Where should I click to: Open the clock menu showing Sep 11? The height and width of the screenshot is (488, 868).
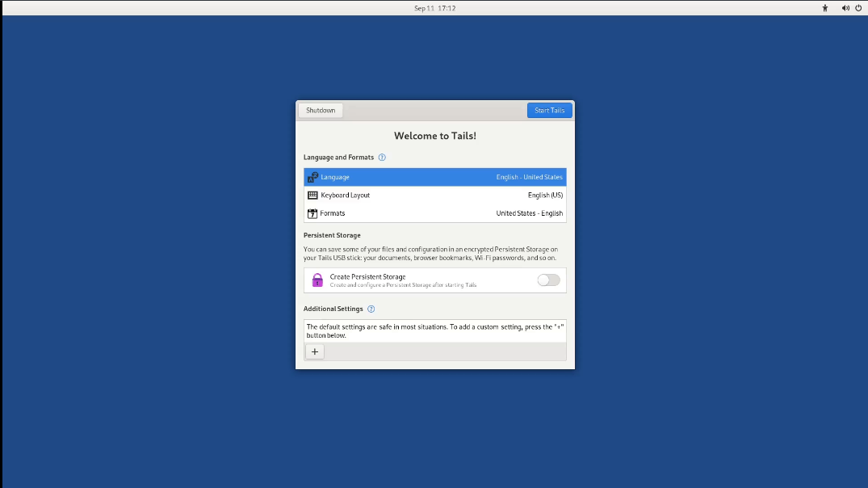click(x=434, y=8)
